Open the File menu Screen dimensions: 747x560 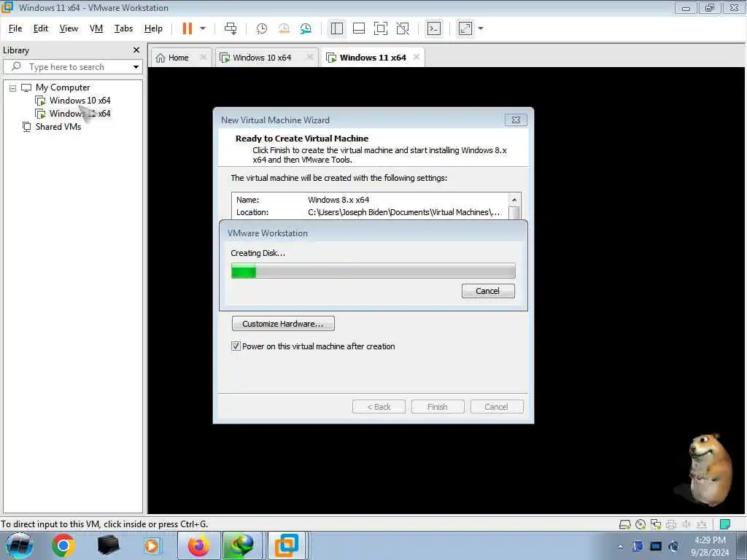(15, 28)
